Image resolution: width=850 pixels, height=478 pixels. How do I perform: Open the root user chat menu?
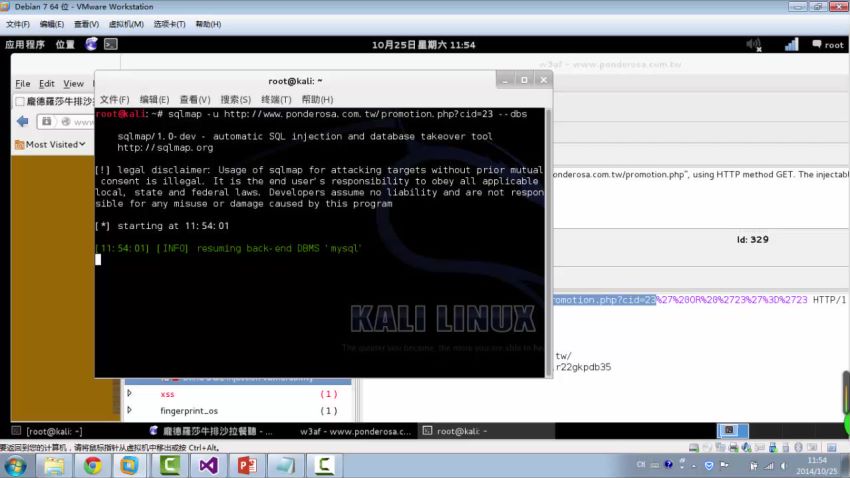[x=827, y=44]
